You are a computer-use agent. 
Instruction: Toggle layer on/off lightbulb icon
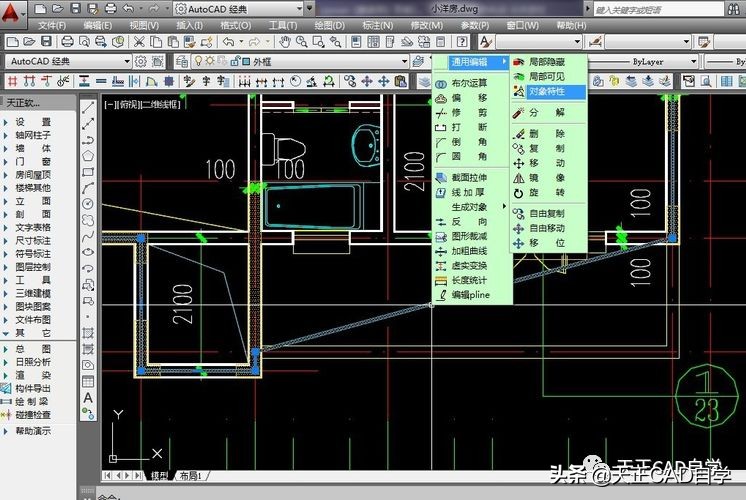click(198, 61)
